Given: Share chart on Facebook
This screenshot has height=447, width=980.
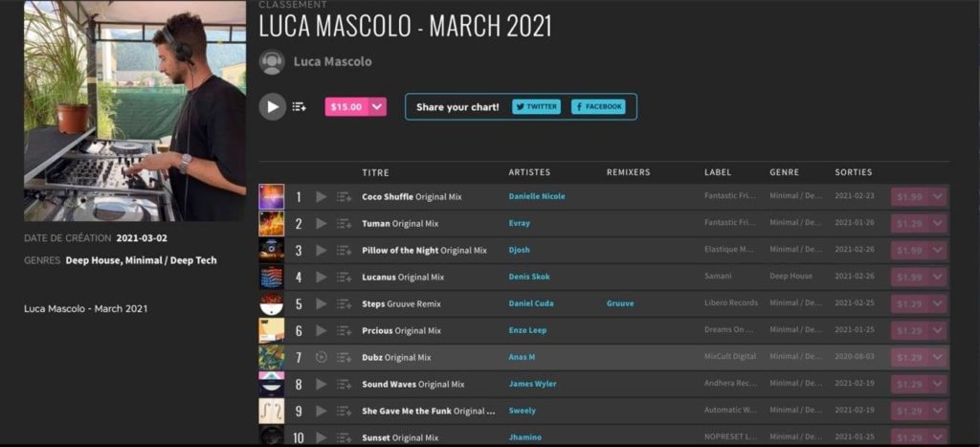Looking at the screenshot, I should click(x=598, y=107).
